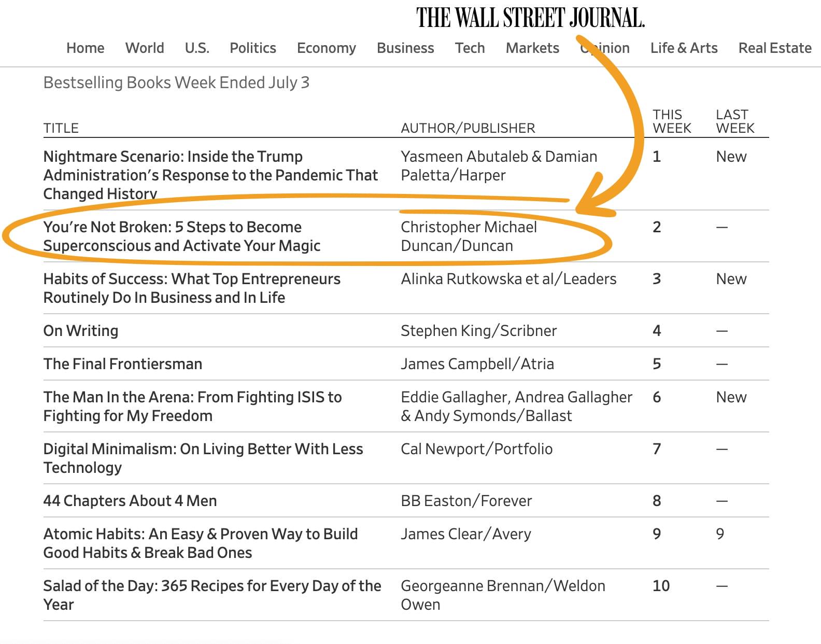Select the Nightmare Scenario book title
The height and width of the screenshot is (644, 821).
[210, 175]
